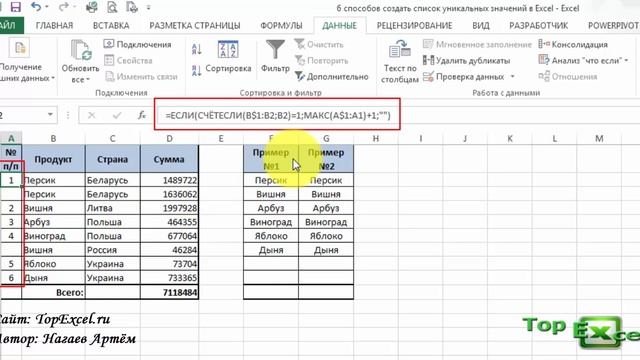Click the Redo arrow icon
The width and height of the screenshot is (640, 360).
pos(64,7)
